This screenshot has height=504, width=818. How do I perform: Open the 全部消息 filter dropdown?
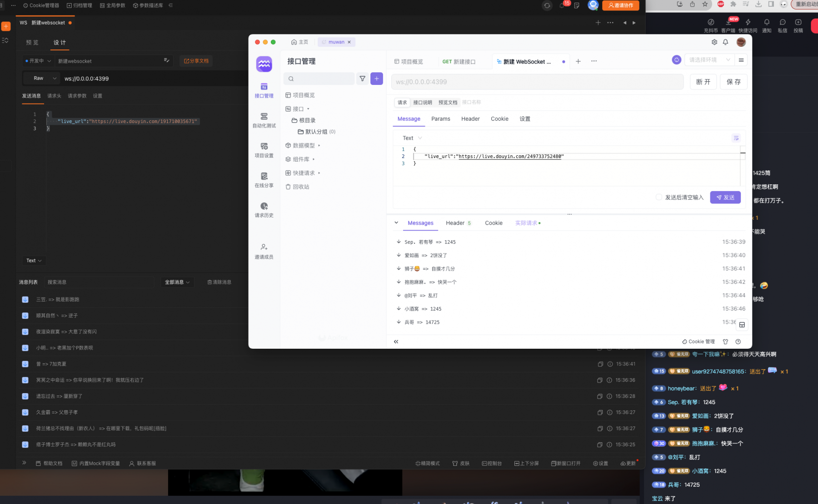coord(177,282)
